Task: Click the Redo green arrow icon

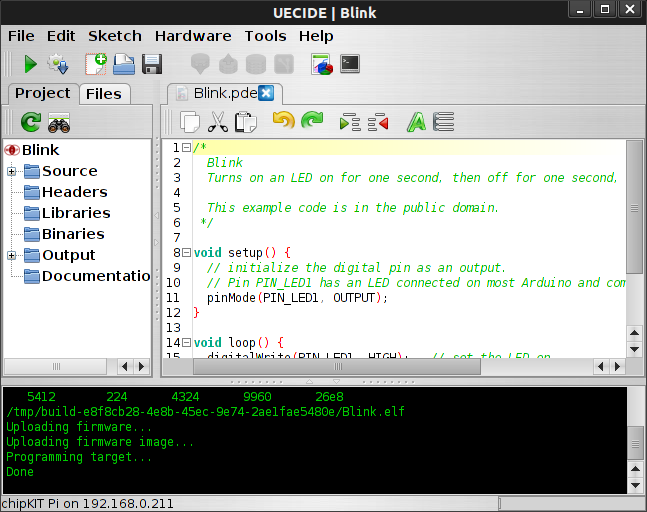Action: [x=312, y=122]
